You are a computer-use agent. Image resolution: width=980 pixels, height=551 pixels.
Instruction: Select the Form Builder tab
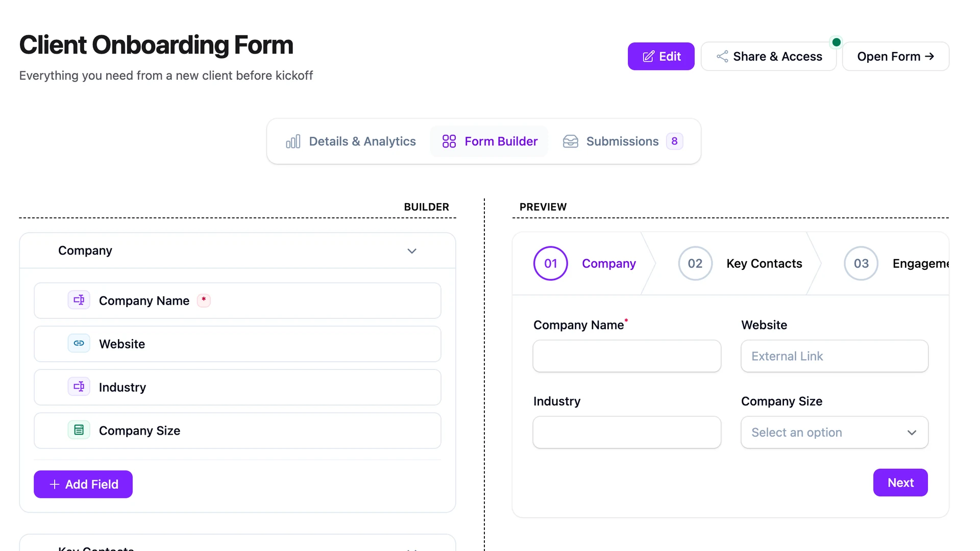coord(489,141)
